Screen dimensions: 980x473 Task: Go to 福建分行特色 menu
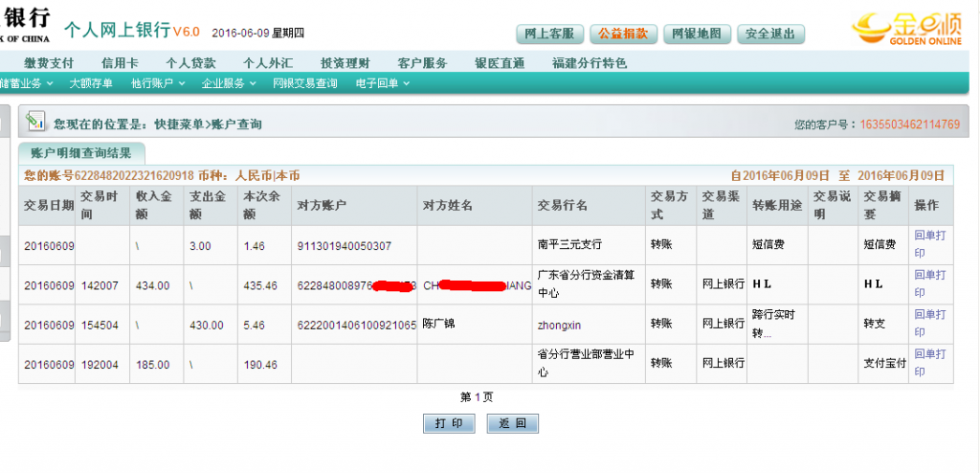(x=590, y=63)
